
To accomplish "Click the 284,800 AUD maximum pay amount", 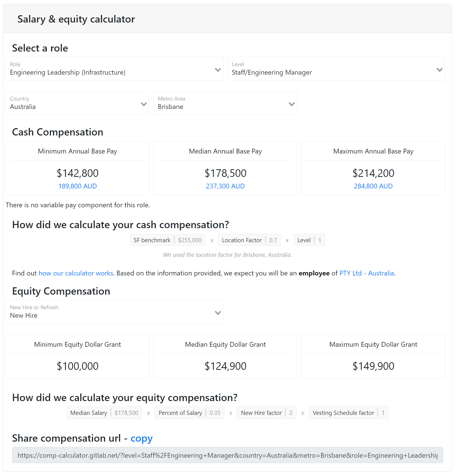I will coord(373,186).
